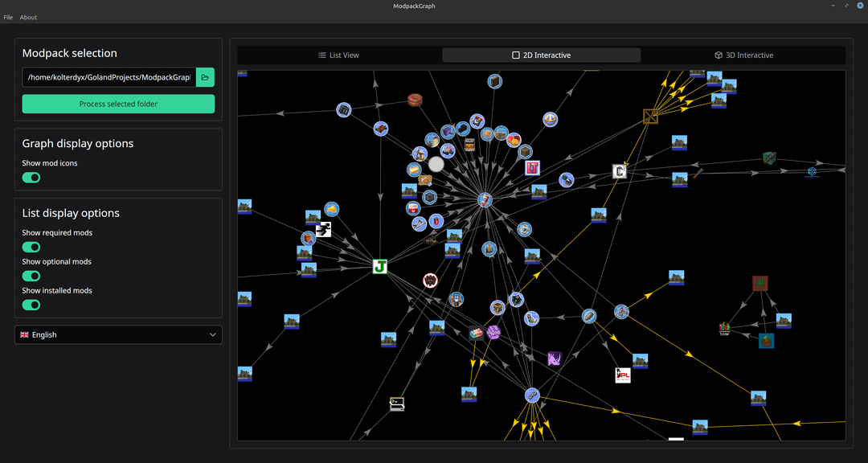Click the running man mod icon
This screenshot has height=463, width=868.
click(x=323, y=230)
